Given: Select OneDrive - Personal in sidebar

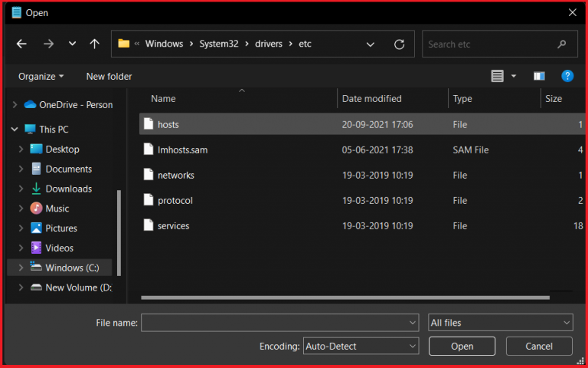Looking at the screenshot, I should (x=68, y=105).
